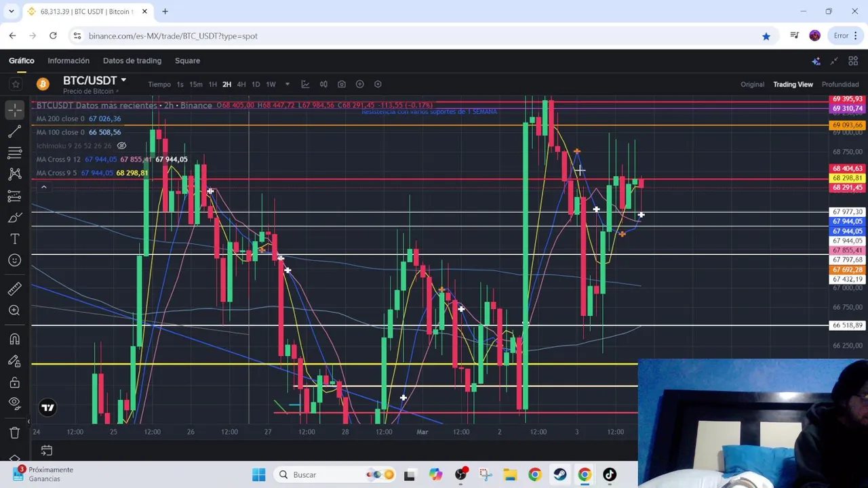
Task: Open the Windows Start menu
Action: 259,474
